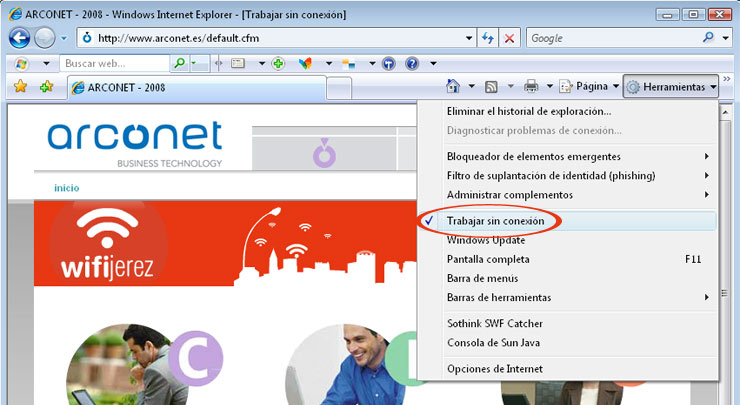This screenshot has height=405, width=740.
Task: Click the RSS feeds icon
Action: tap(491, 86)
